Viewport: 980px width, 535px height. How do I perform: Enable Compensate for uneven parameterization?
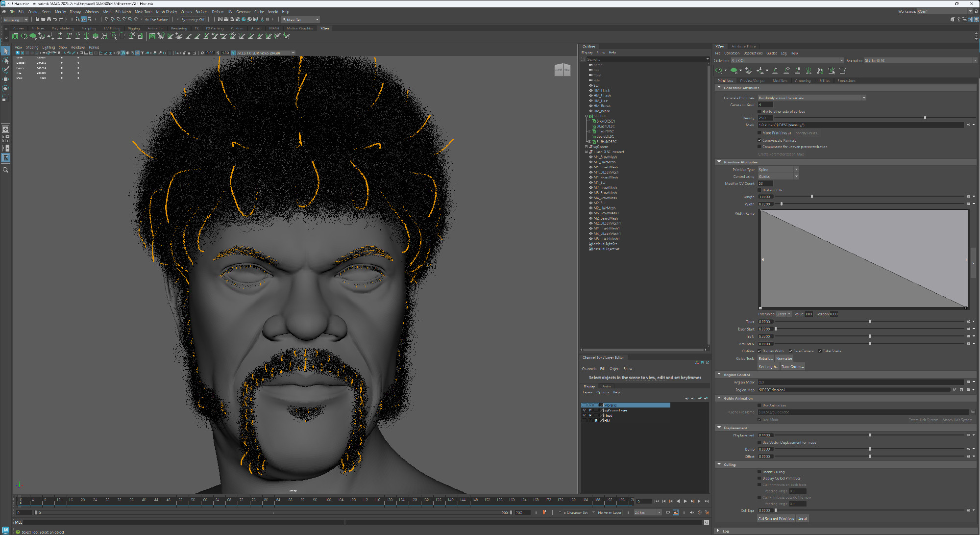tap(759, 147)
